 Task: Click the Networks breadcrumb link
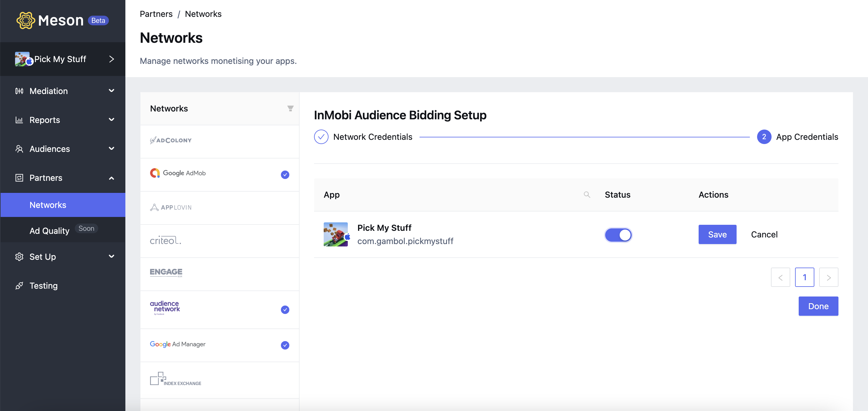coord(203,14)
